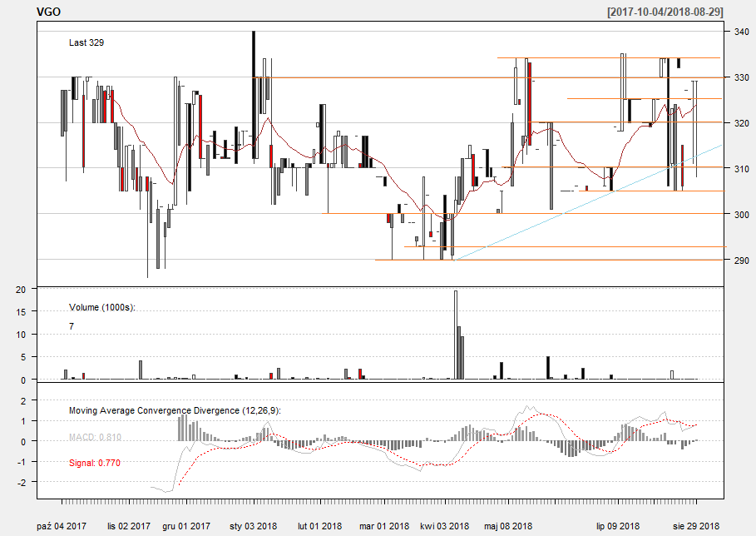
Task: Click the 310 price axis label
Action: pyautogui.click(x=742, y=169)
